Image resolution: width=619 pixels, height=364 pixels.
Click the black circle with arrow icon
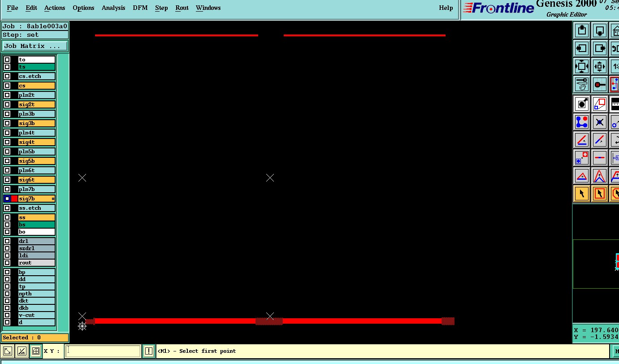tap(581, 104)
